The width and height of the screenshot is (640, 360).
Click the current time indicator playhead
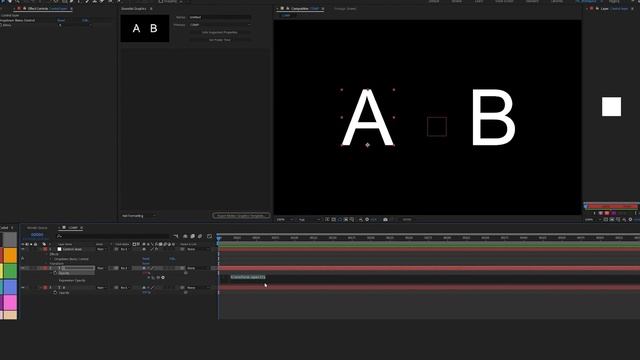pyautogui.click(x=219, y=238)
